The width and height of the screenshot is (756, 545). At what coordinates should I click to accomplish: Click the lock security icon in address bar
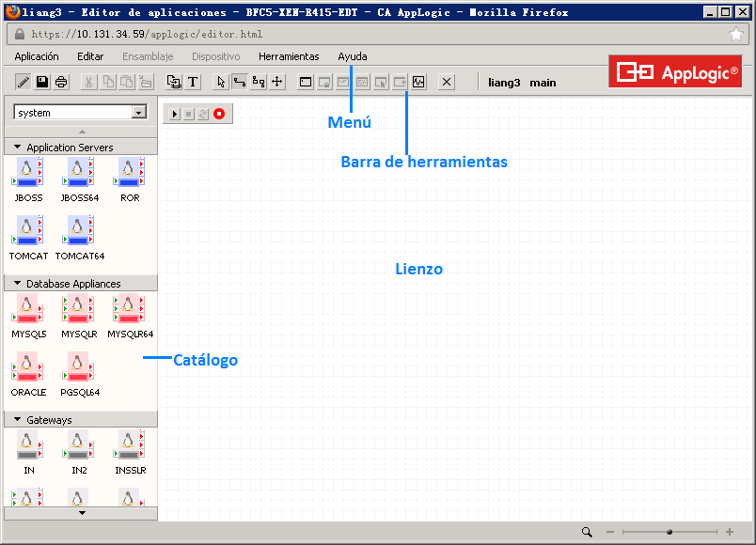coord(20,34)
